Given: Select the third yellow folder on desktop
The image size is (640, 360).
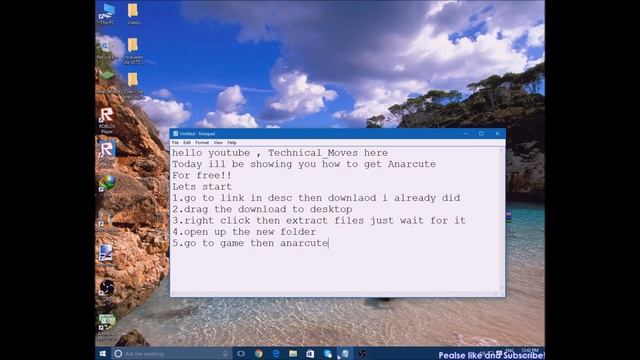Looking at the screenshot, I should click(133, 85).
